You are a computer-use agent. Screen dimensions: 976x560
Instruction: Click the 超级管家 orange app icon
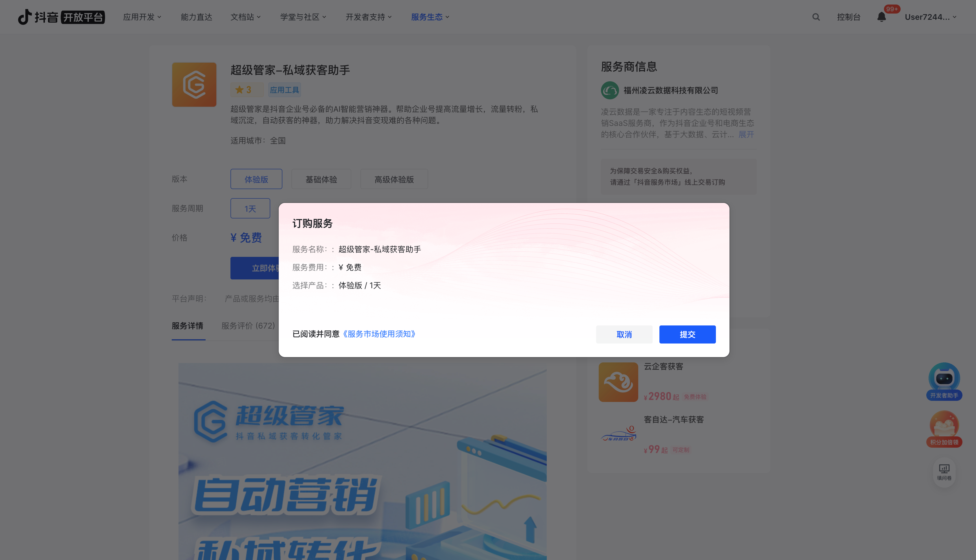tap(194, 85)
